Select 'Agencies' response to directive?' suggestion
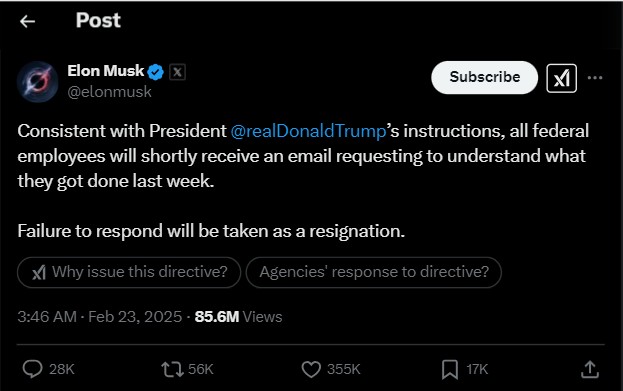 pyautogui.click(x=373, y=272)
